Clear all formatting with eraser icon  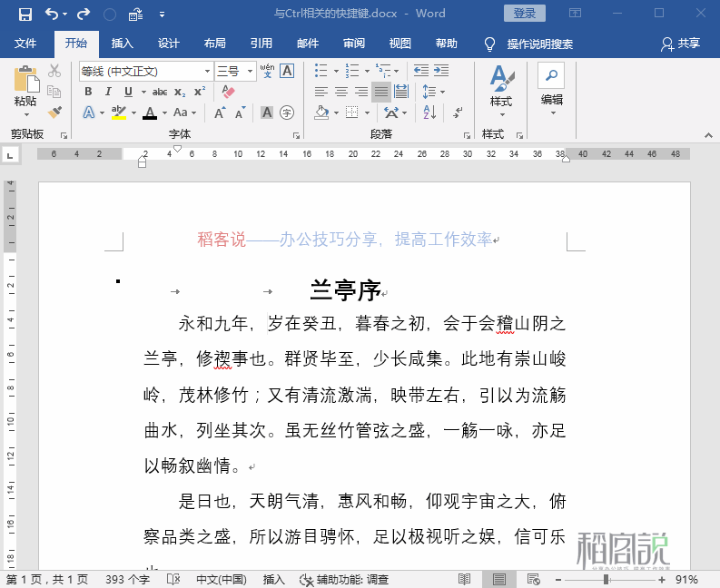click(228, 92)
